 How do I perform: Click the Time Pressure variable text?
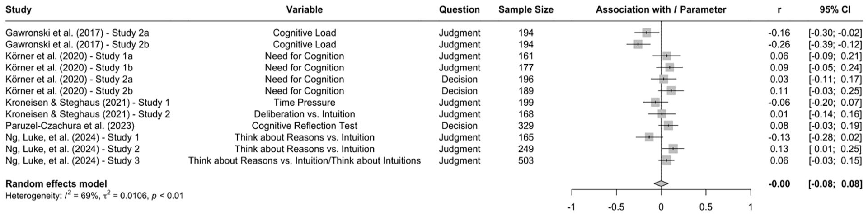(304, 103)
